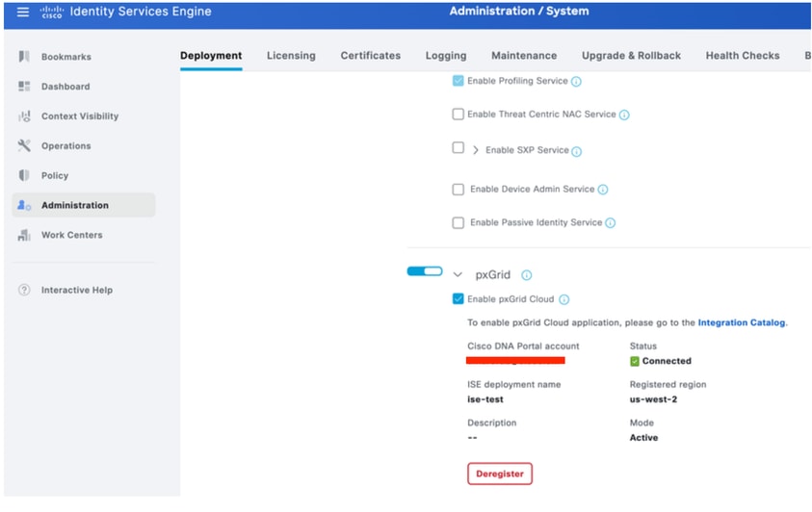Screen dimensions: 812x512
Task: Click the Active mode value
Action: (643, 438)
